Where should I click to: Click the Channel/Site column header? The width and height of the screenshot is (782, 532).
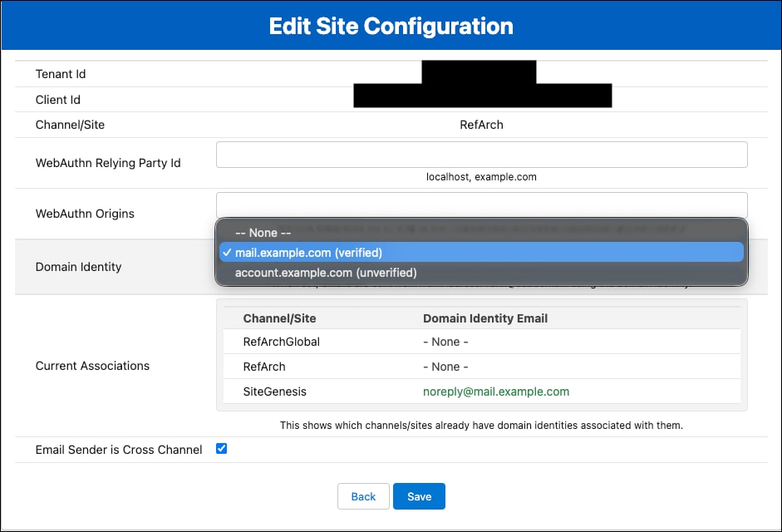[273, 318]
